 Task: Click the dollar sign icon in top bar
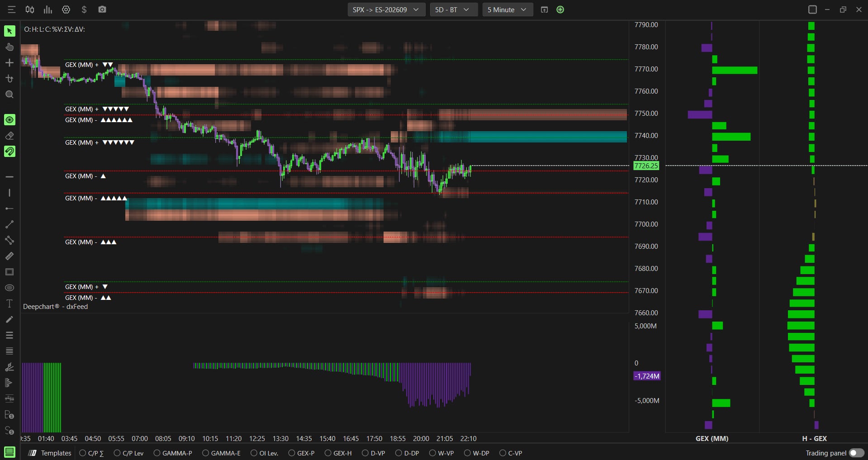[x=84, y=9]
